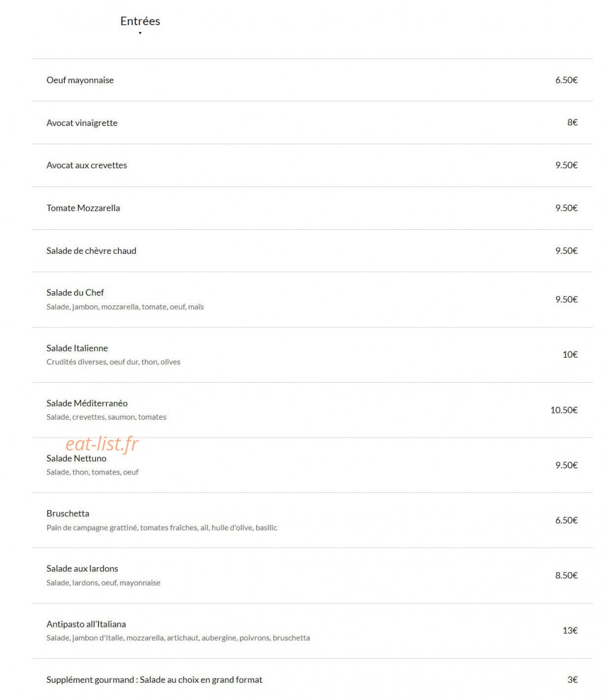Select Antipasto all'Italiana
The height and width of the screenshot is (700, 608).
(x=85, y=624)
